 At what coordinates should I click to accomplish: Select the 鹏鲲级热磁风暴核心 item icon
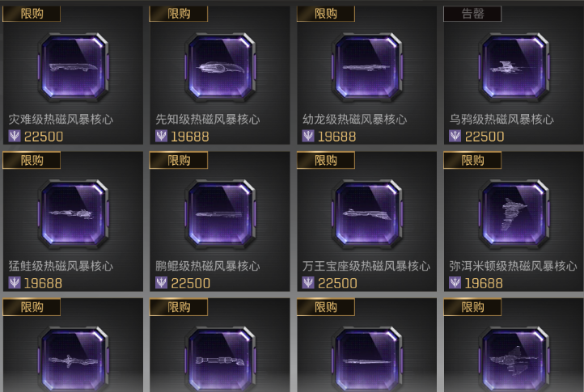tap(220, 214)
